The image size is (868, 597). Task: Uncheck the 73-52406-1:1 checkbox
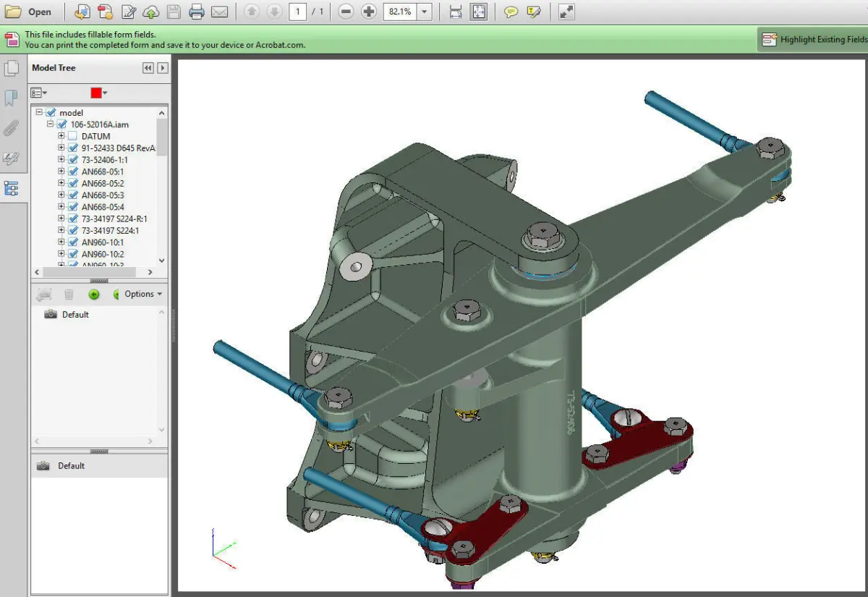coord(72,160)
